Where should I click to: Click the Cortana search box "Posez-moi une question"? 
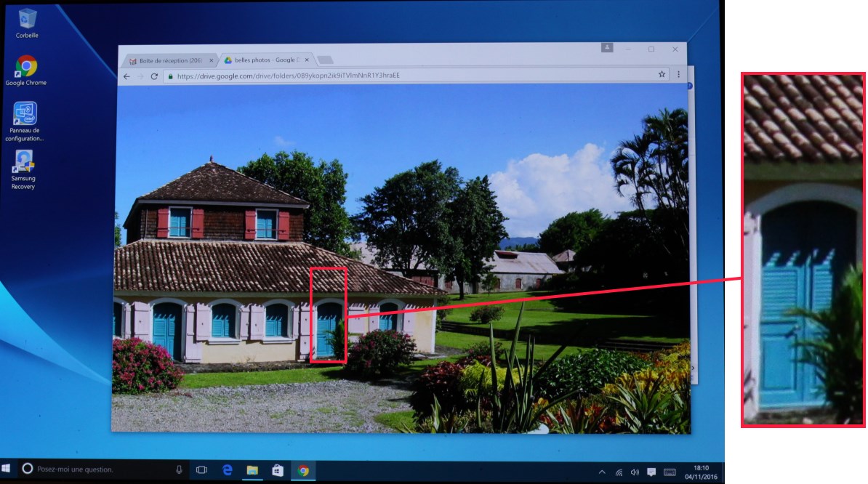coord(103,469)
